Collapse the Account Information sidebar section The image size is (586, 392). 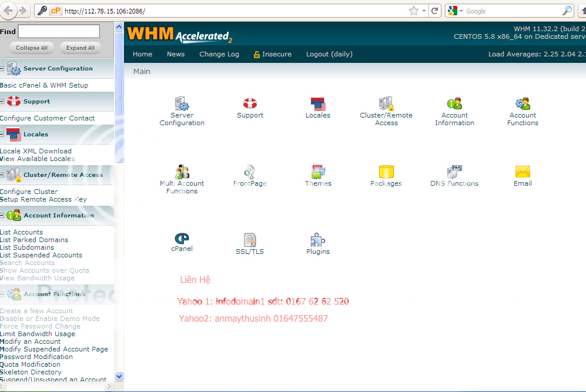click(x=2, y=216)
